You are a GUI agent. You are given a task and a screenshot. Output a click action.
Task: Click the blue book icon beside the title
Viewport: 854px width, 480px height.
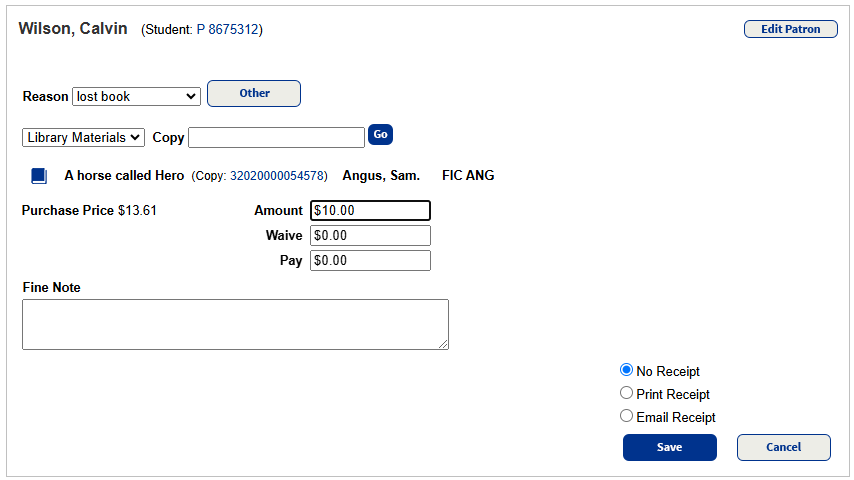[39, 176]
